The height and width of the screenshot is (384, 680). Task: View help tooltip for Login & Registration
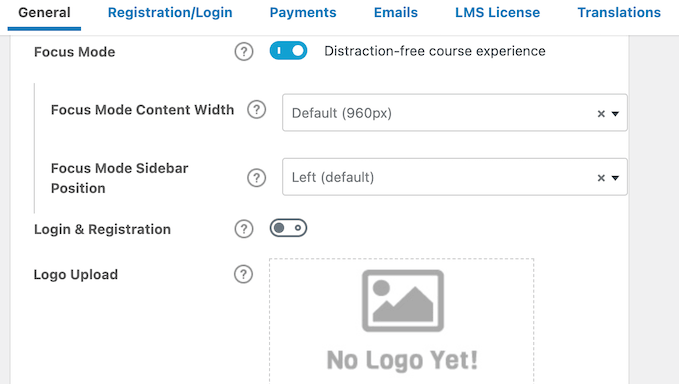pyautogui.click(x=244, y=229)
